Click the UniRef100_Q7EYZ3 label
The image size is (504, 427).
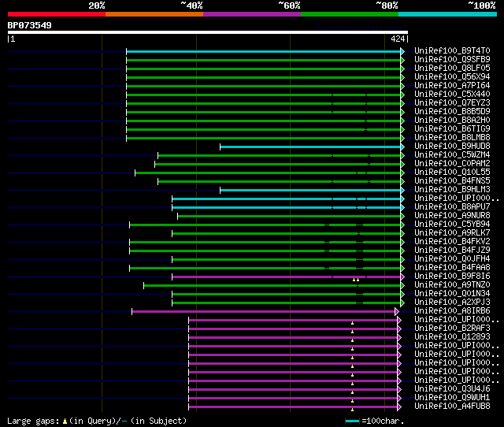tap(452, 103)
